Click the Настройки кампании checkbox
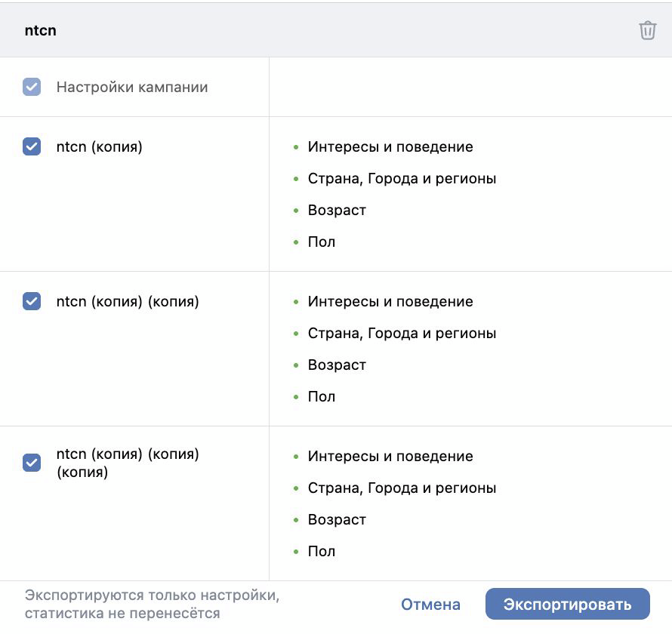This screenshot has width=672, height=634. (31, 87)
